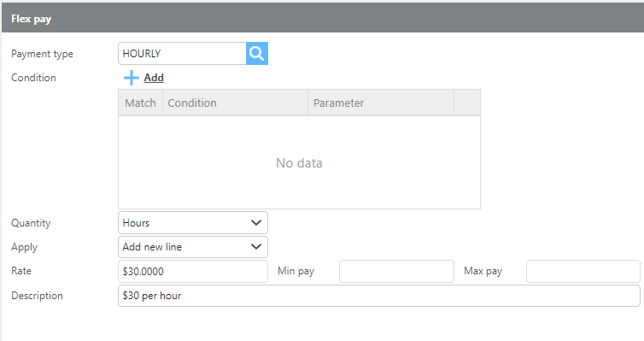The height and width of the screenshot is (341, 644).
Task: Click the Rate field showing $30.0000
Action: click(193, 271)
